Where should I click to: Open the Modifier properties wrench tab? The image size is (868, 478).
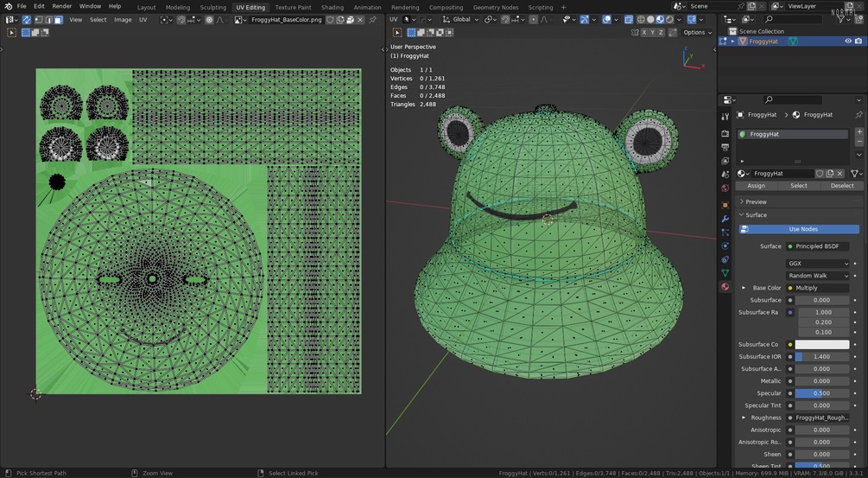coord(725,219)
